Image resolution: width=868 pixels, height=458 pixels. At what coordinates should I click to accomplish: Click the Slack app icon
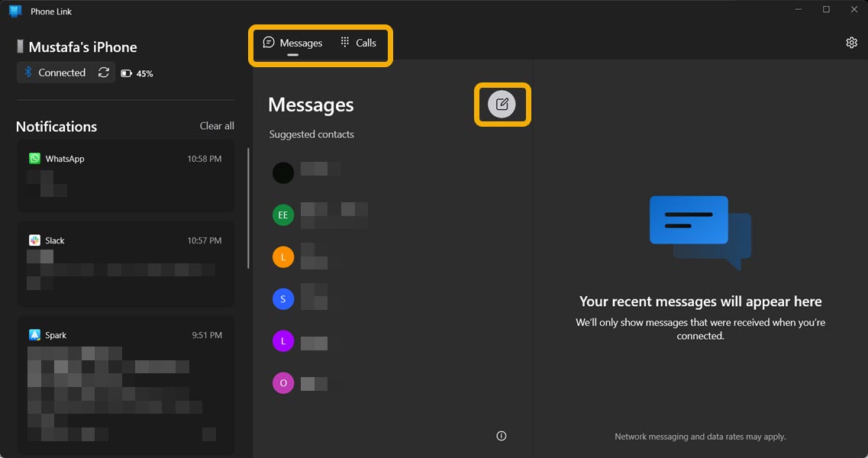click(x=34, y=240)
